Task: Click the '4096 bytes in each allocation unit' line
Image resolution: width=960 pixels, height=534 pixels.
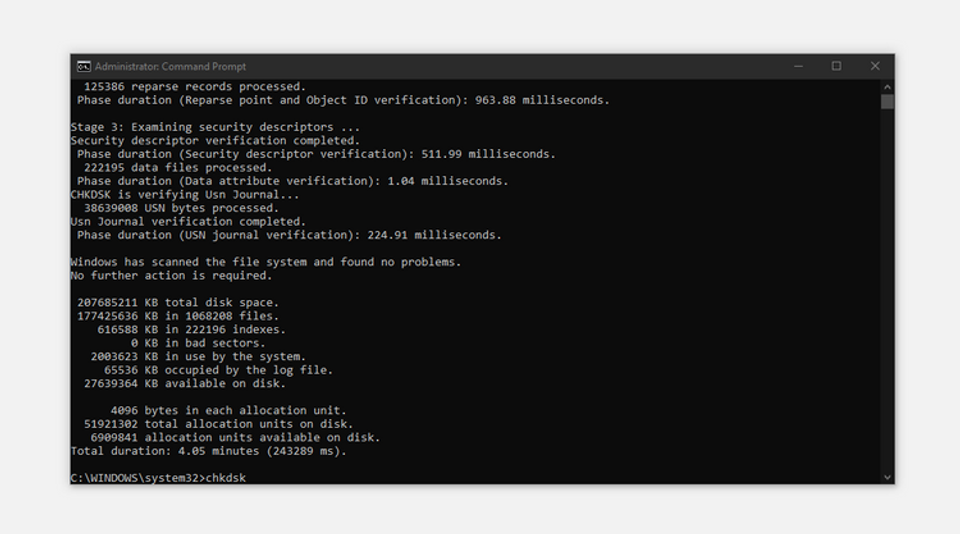Action: pos(228,410)
